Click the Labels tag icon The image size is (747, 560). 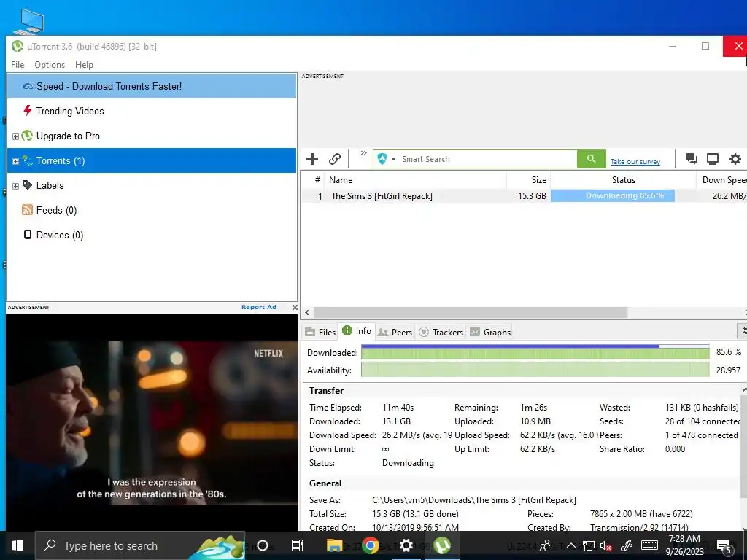pos(28,184)
